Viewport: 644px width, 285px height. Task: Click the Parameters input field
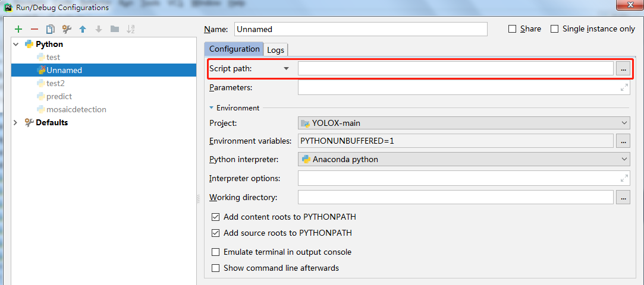(x=464, y=87)
